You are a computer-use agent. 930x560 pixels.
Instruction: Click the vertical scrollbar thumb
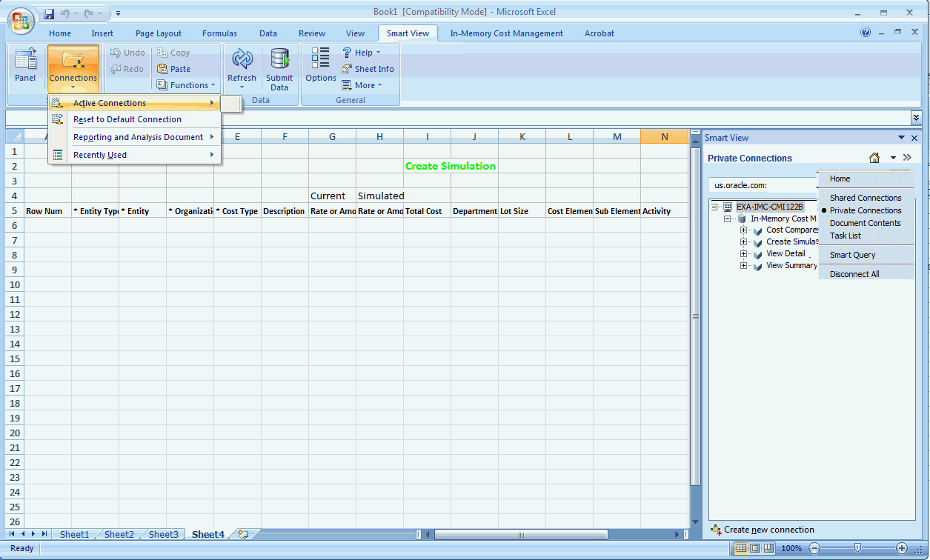(x=695, y=316)
